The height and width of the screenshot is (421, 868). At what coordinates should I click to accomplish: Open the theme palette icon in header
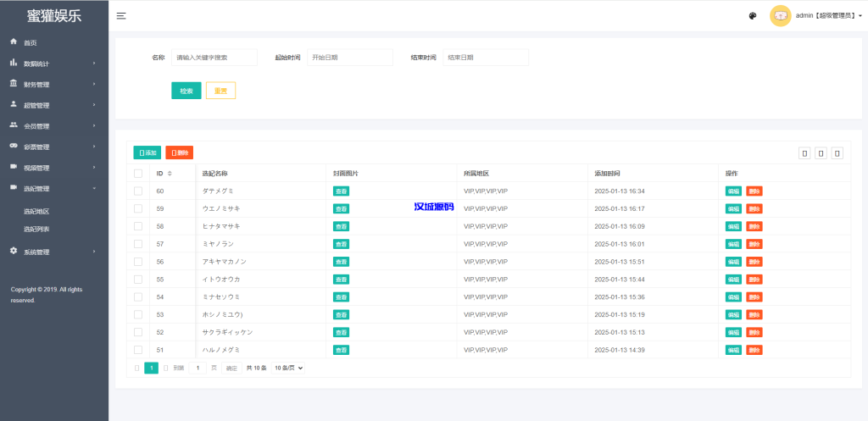click(752, 15)
